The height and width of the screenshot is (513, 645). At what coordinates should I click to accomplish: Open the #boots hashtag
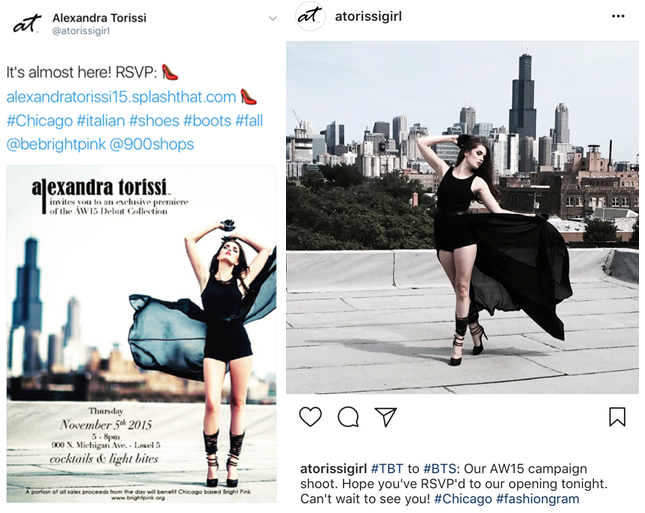(207, 121)
